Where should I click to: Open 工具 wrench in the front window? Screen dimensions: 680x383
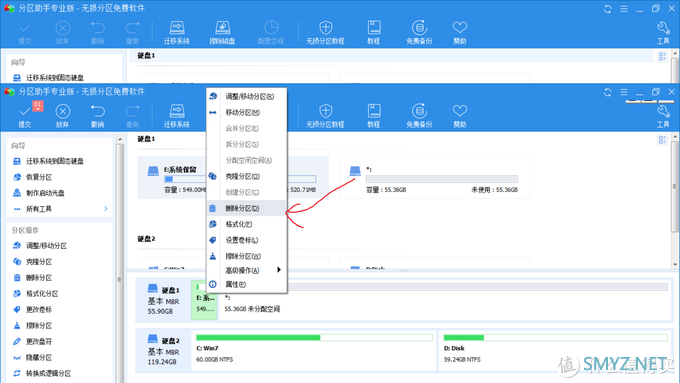coord(663,116)
